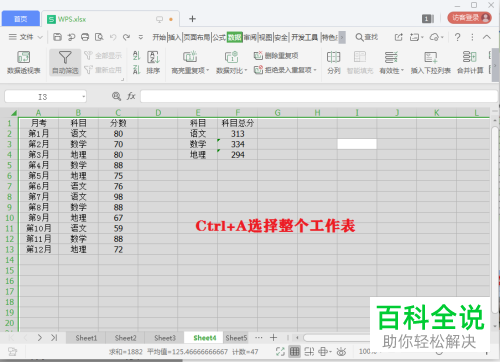Switch to Sheet5 tab
500x362 pixels.
[236, 338]
